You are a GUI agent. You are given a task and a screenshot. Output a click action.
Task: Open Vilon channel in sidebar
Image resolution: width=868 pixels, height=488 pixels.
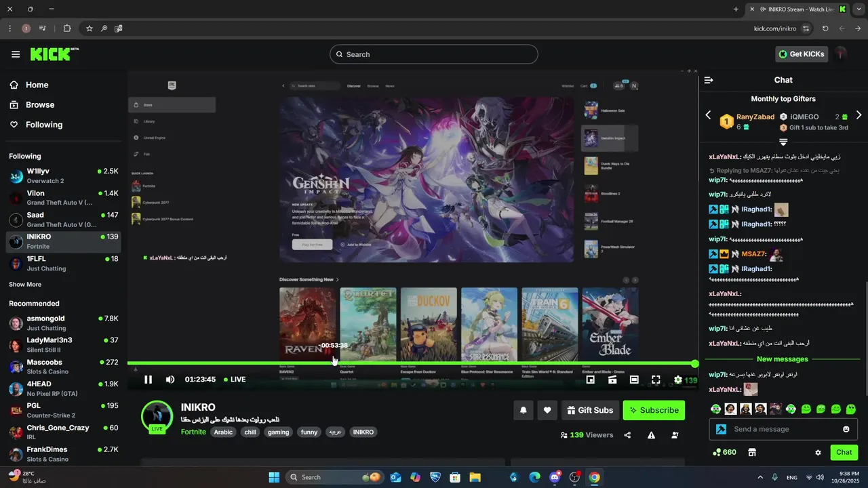coord(64,198)
